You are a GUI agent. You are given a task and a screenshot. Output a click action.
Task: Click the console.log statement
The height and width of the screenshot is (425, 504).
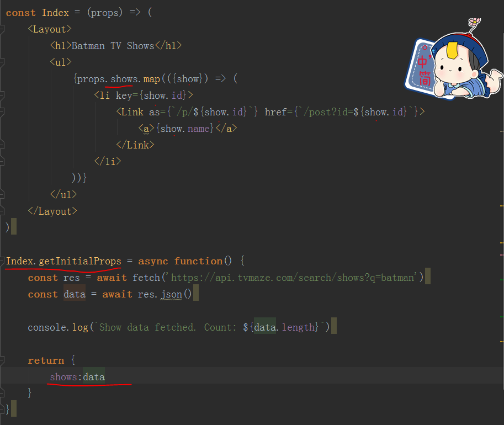(x=58, y=327)
